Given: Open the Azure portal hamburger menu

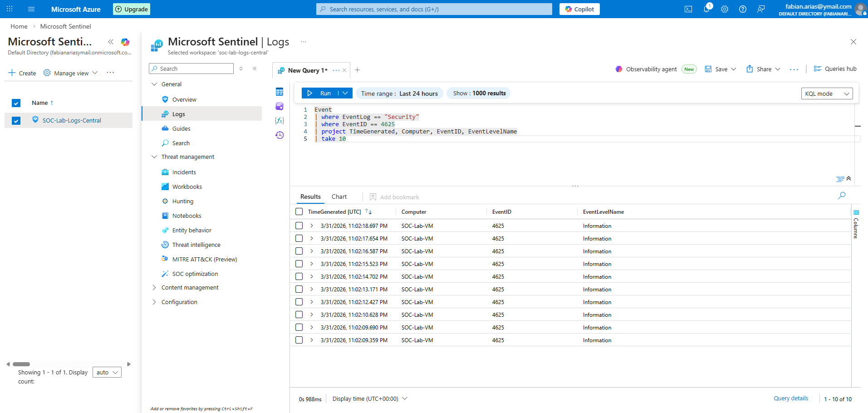Looking at the screenshot, I should point(31,9).
